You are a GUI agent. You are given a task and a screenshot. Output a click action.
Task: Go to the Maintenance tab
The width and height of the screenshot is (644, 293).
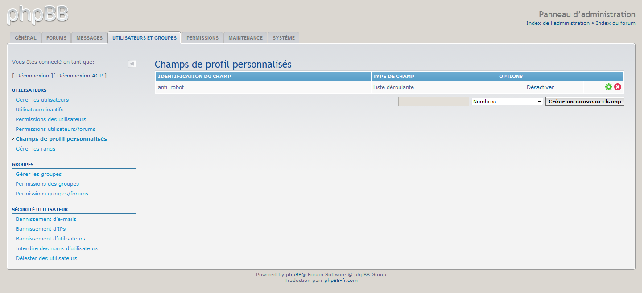pyautogui.click(x=245, y=38)
